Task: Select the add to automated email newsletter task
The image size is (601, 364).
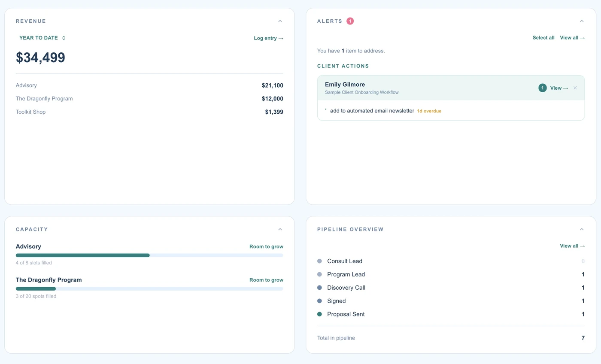Action: (x=372, y=111)
